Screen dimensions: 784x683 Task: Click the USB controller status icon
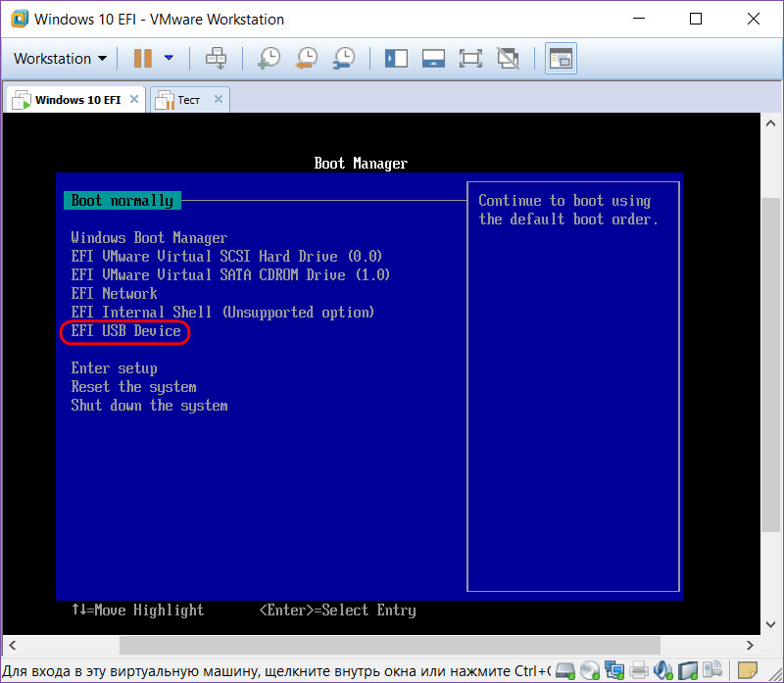click(688, 670)
